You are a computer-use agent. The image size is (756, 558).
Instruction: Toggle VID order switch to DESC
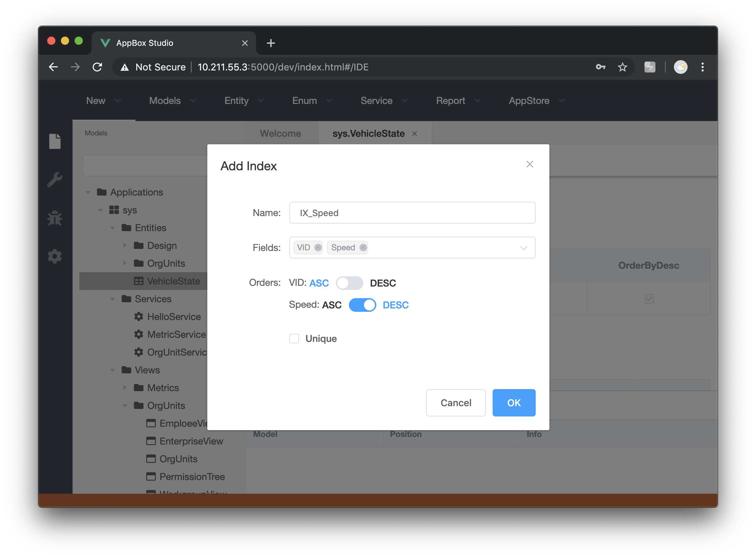(349, 283)
